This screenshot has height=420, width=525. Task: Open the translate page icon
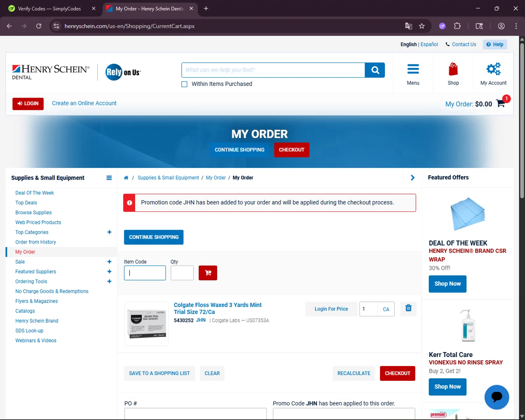(x=408, y=26)
